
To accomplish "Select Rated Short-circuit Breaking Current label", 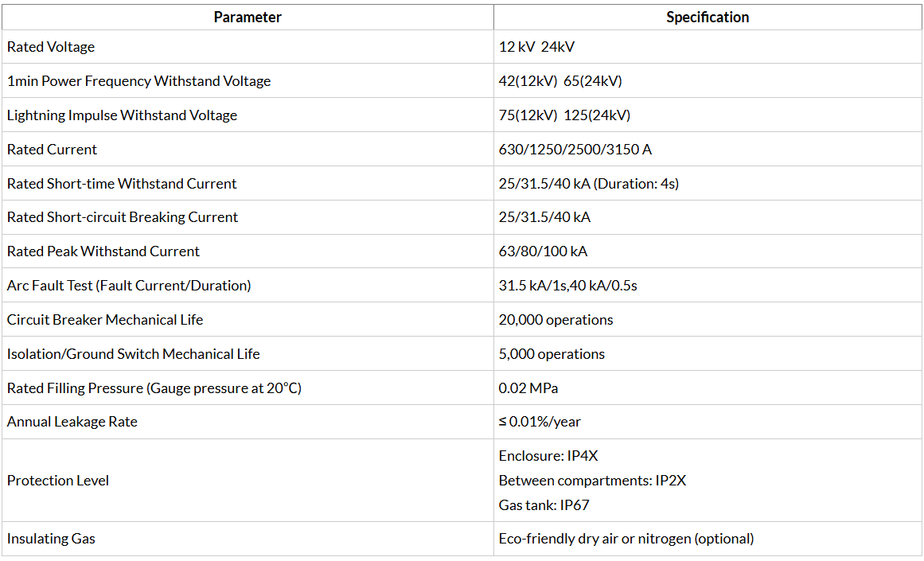I will click(x=123, y=217).
